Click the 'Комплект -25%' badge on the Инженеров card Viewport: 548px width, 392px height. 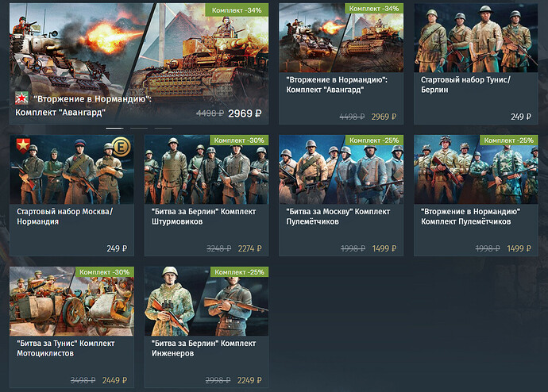(239, 272)
